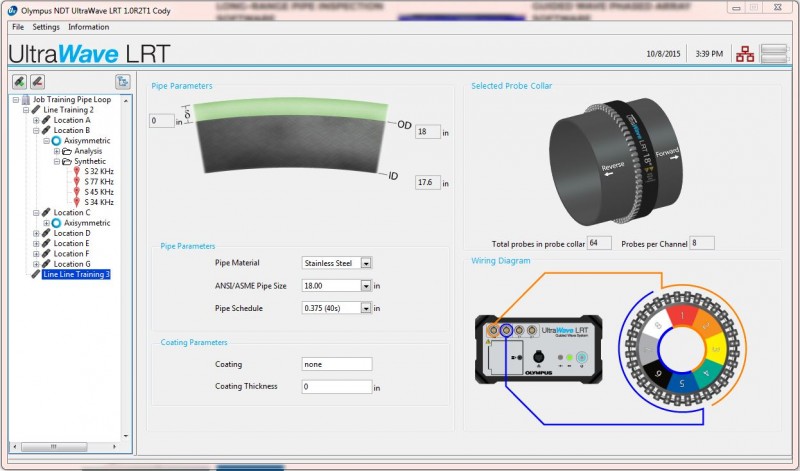Click the Coating Thickness input field

[x=336, y=386]
